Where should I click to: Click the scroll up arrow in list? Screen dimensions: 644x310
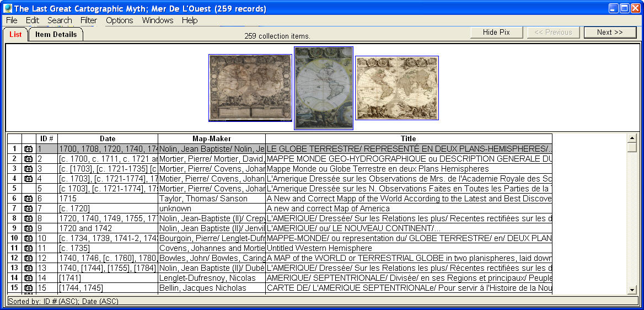(x=632, y=137)
